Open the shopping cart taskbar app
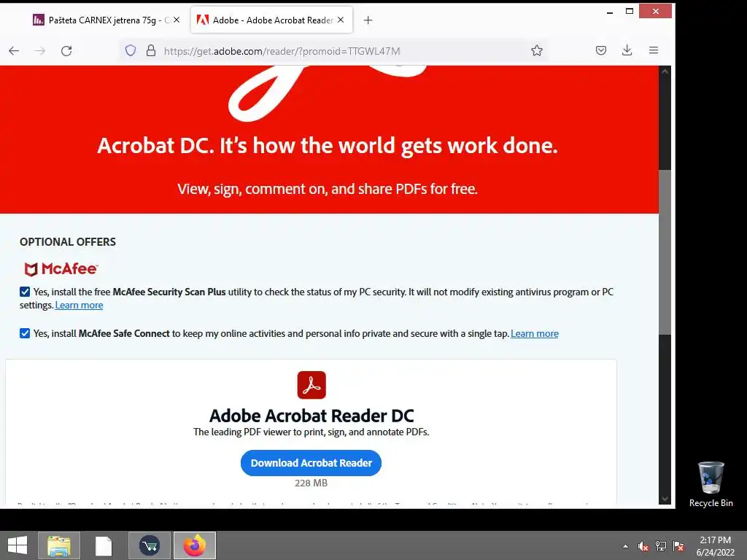The image size is (747, 560). (x=149, y=545)
